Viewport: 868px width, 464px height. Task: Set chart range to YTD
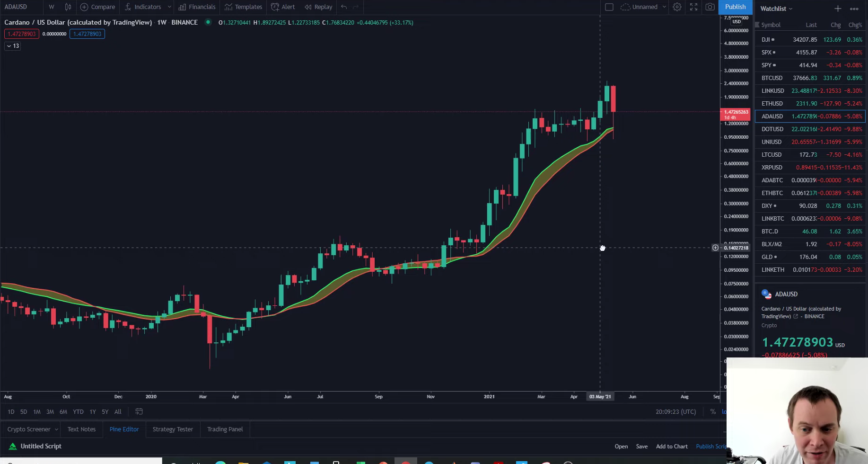78,411
